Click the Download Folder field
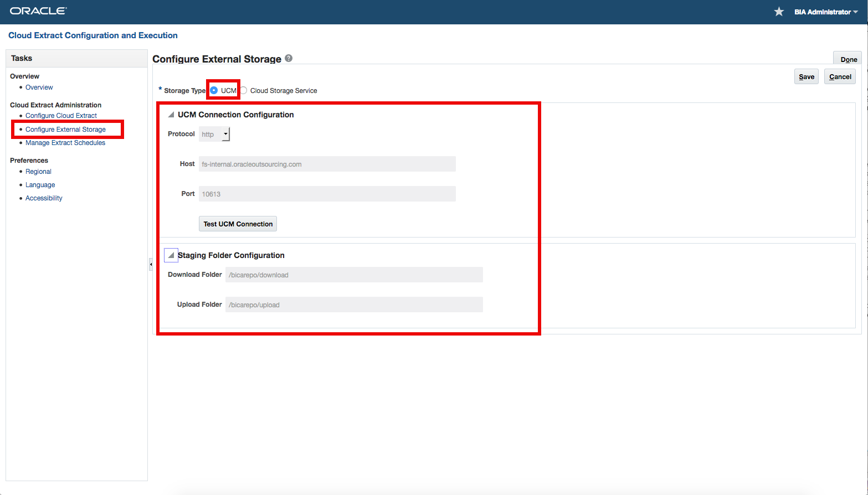This screenshot has width=868, height=495. pos(353,275)
